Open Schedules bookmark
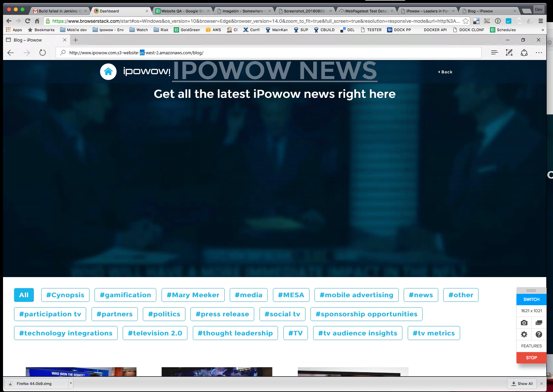The image size is (553, 392). coord(503,30)
